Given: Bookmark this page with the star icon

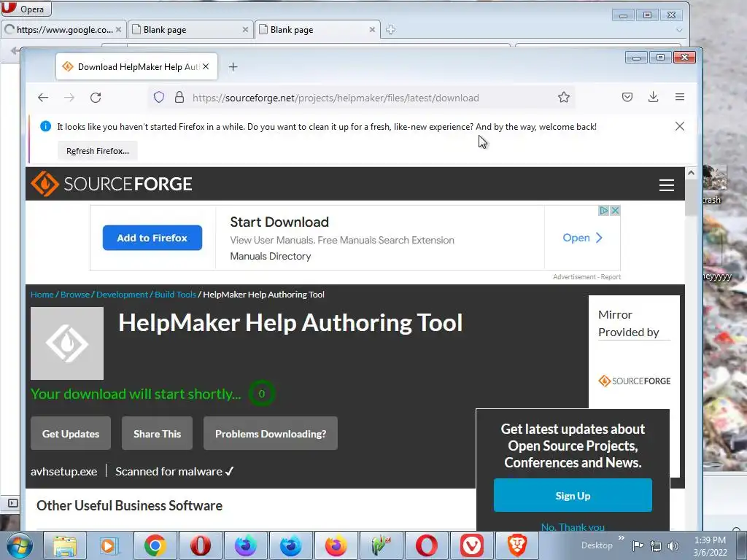Looking at the screenshot, I should [x=564, y=98].
